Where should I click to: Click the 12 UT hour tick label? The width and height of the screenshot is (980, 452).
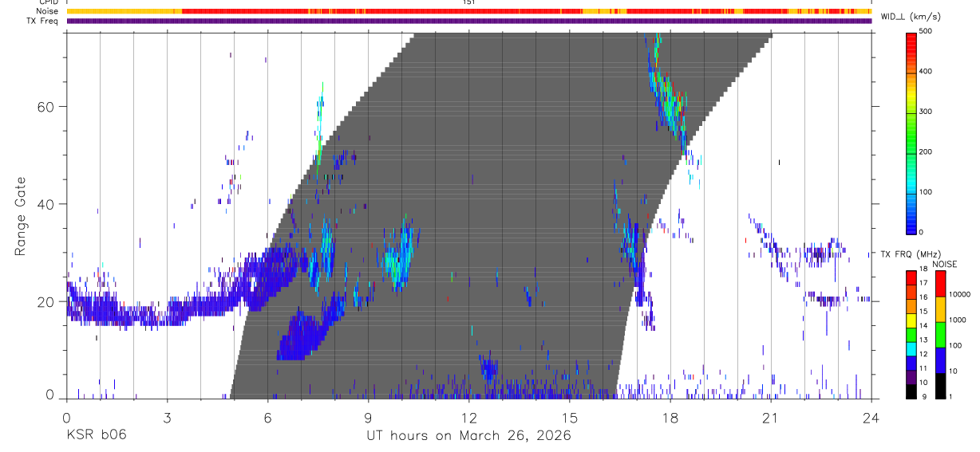point(468,417)
